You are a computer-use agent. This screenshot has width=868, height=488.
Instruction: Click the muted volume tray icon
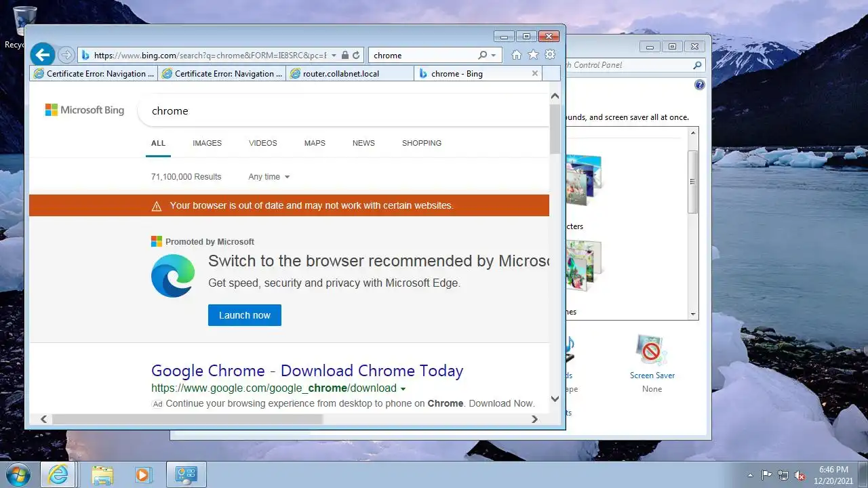click(800, 475)
